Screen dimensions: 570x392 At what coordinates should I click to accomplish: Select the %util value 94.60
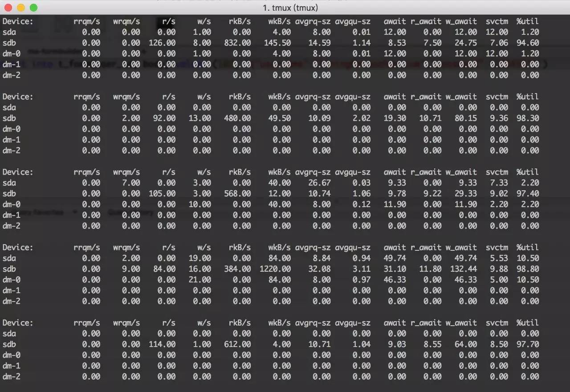coord(528,43)
